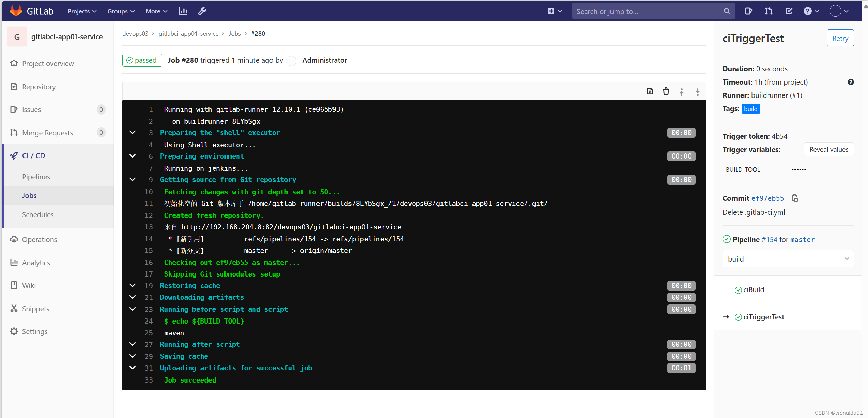Open the Groups menu
The image size is (868, 418).
coord(121,11)
